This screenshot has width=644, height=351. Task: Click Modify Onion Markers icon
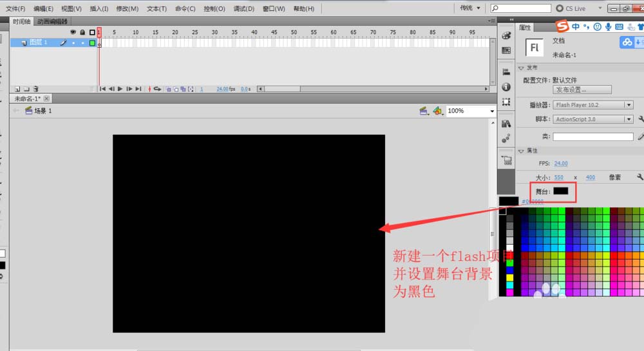click(191, 89)
